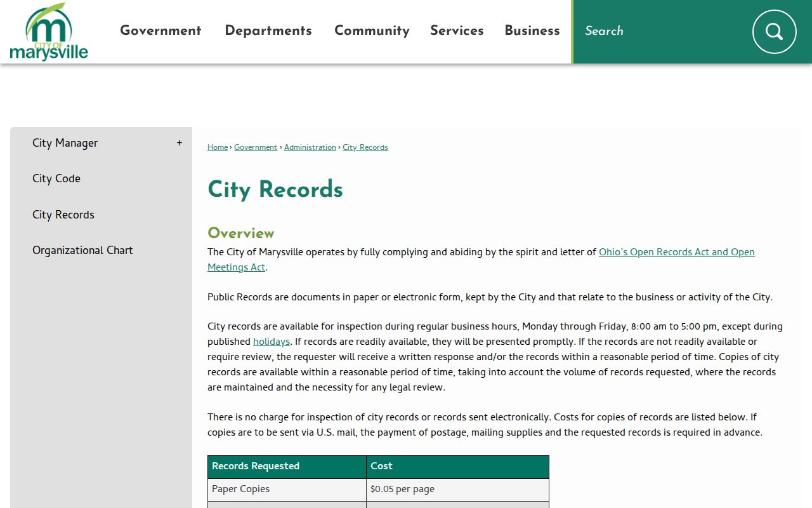Open Organizational Chart sidebar link

(x=82, y=250)
